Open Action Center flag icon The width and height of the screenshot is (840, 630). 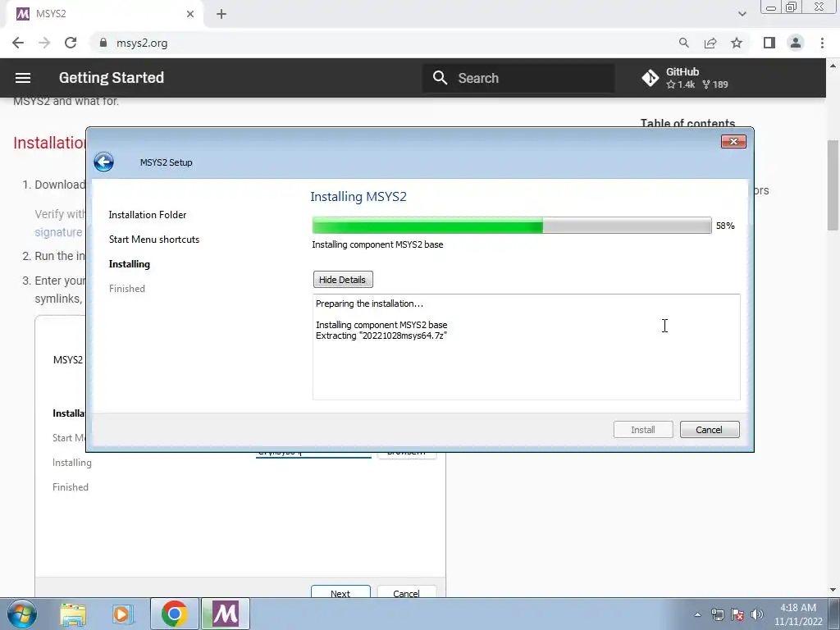[x=737, y=614]
